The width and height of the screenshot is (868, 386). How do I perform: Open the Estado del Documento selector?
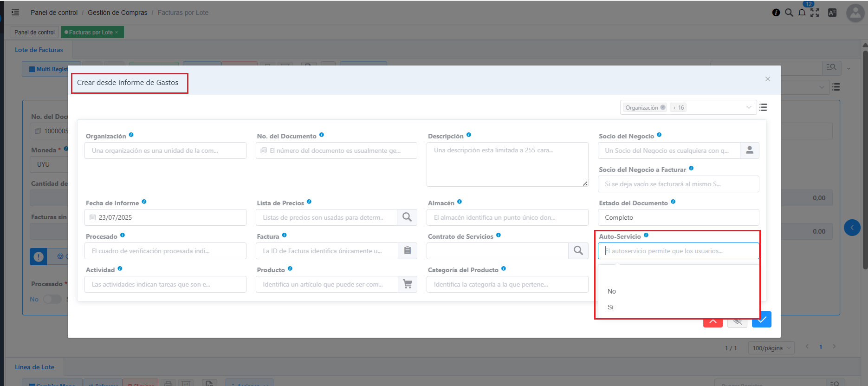tap(678, 217)
